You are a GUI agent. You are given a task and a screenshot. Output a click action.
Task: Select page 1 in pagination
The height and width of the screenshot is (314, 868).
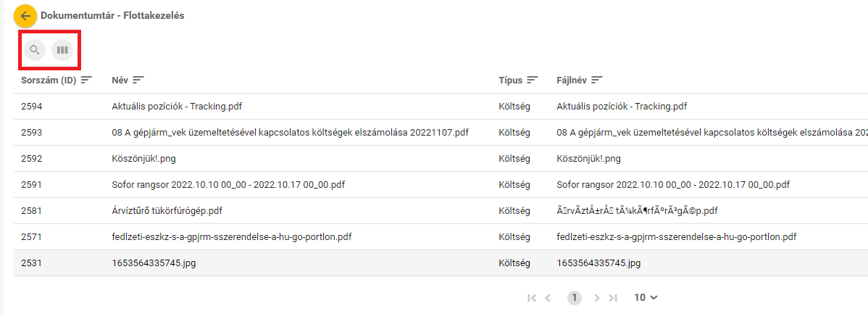click(574, 297)
